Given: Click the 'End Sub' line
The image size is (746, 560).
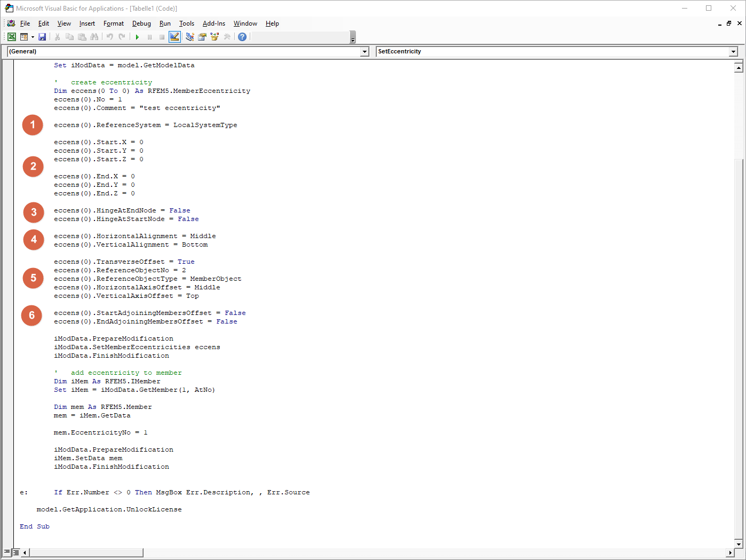Looking at the screenshot, I should pos(35,526).
